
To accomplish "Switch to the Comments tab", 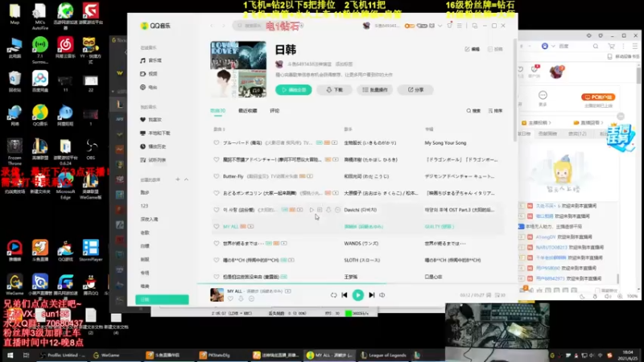I will pyautogui.click(x=275, y=111).
